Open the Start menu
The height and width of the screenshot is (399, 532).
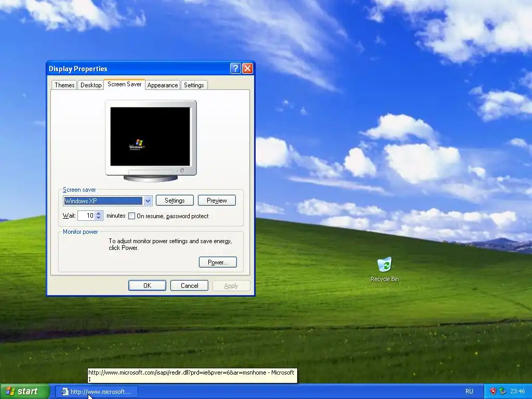[24, 392]
